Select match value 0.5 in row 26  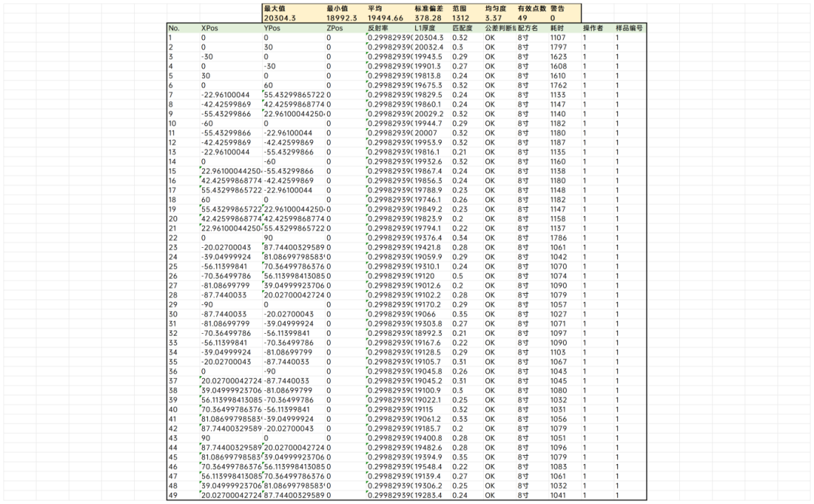pyautogui.click(x=467, y=276)
